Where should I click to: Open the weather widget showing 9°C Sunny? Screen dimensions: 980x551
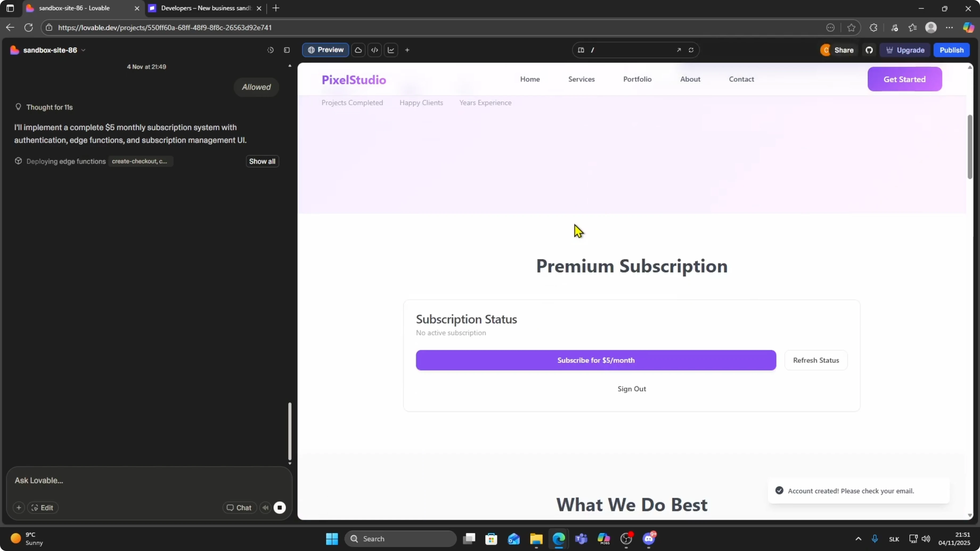coord(27,539)
